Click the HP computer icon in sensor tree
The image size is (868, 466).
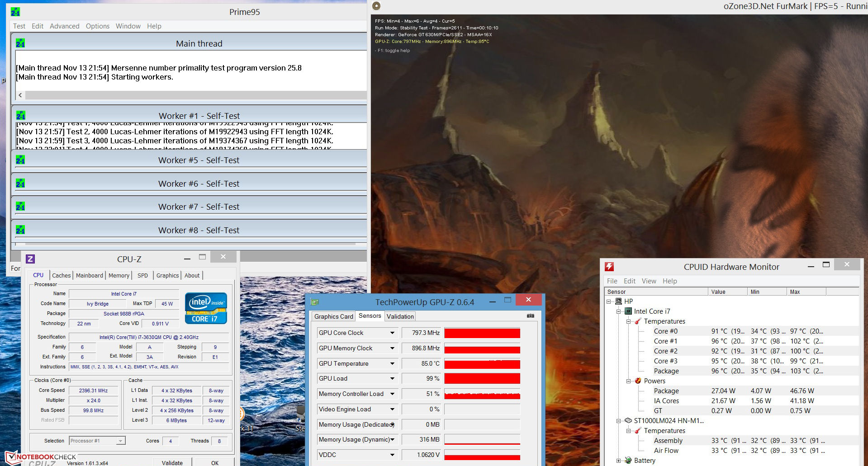tap(618, 301)
